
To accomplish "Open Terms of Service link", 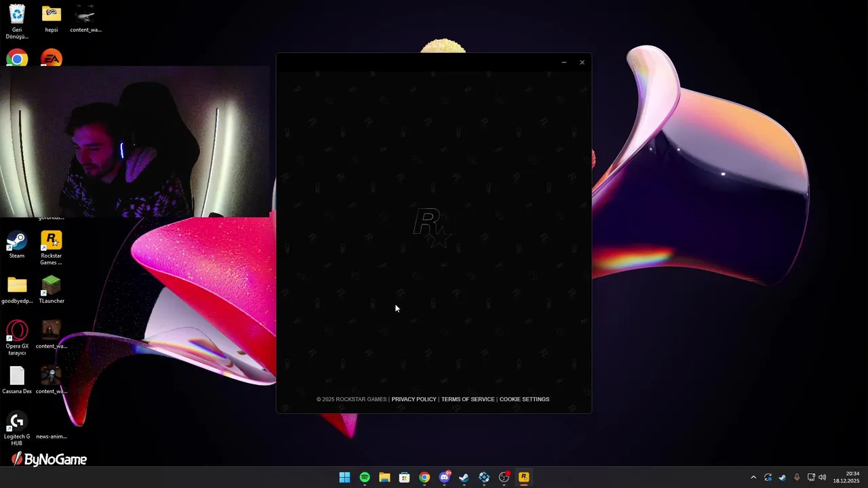I will click(468, 399).
